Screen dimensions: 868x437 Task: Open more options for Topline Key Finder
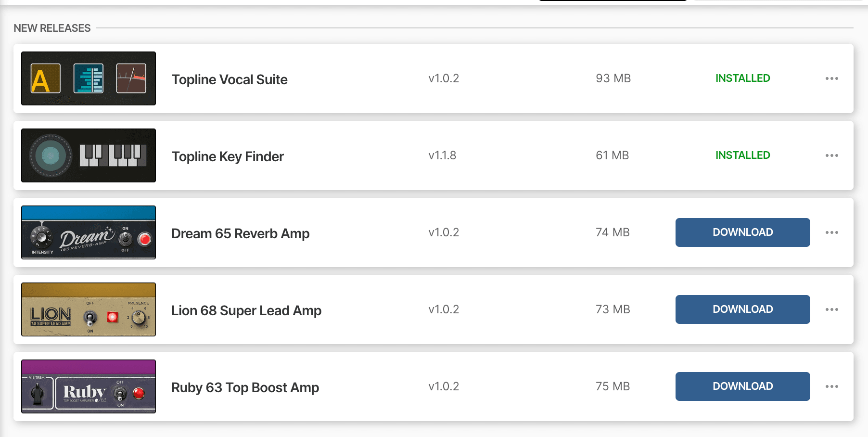coord(831,155)
